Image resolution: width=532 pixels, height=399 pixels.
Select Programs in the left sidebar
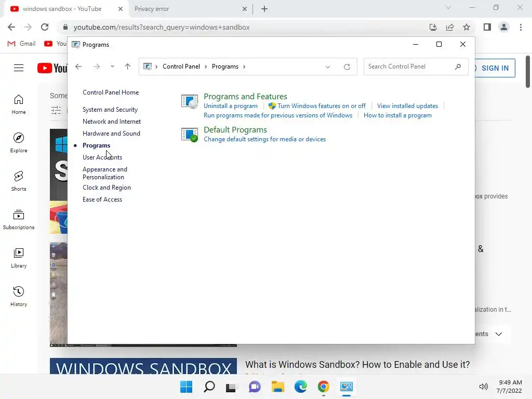pos(96,145)
